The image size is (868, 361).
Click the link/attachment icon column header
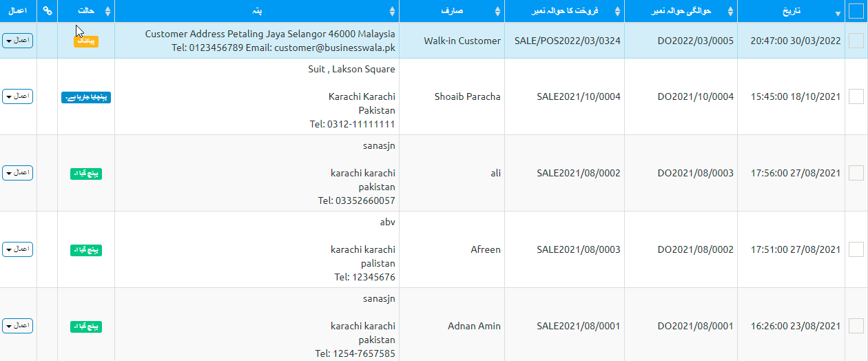point(47,11)
